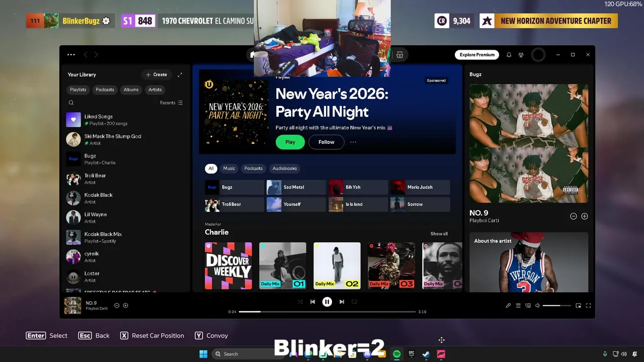Open Discover Weekly cover
Image resolution: width=644 pixels, height=362 pixels.
[x=228, y=265]
